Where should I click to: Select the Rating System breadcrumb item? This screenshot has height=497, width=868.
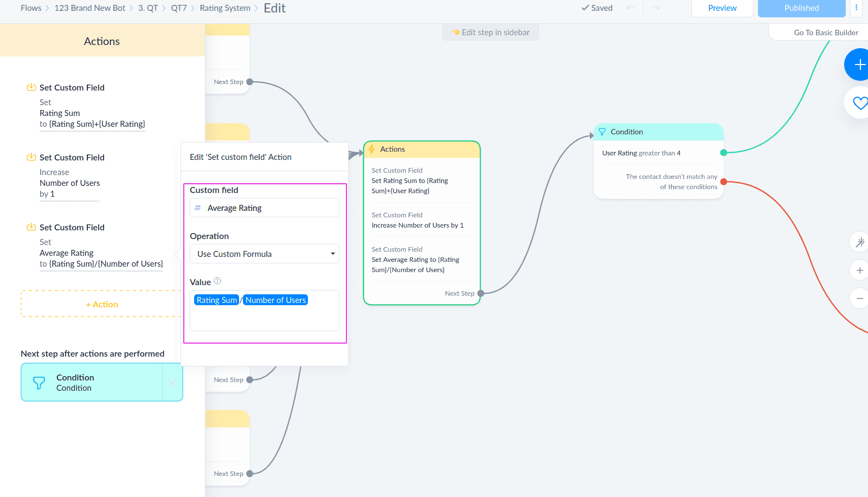point(224,8)
